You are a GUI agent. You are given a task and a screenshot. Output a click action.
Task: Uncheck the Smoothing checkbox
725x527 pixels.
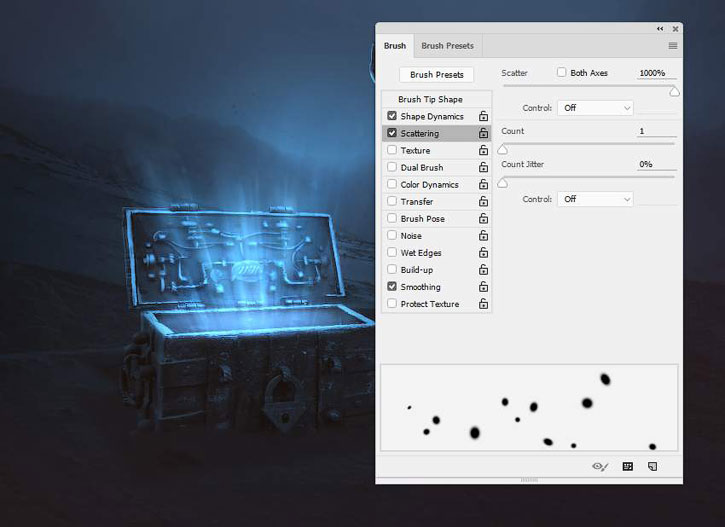392,286
